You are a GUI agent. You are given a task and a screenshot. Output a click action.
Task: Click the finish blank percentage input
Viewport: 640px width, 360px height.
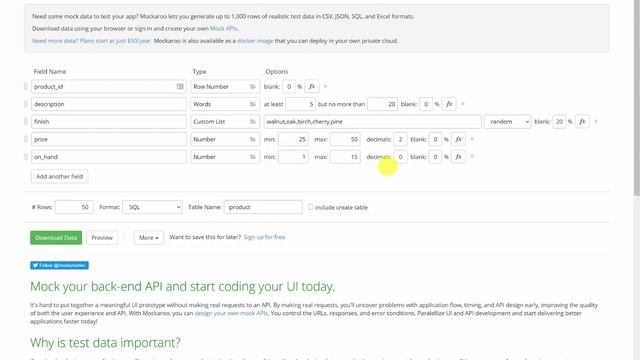(x=560, y=122)
